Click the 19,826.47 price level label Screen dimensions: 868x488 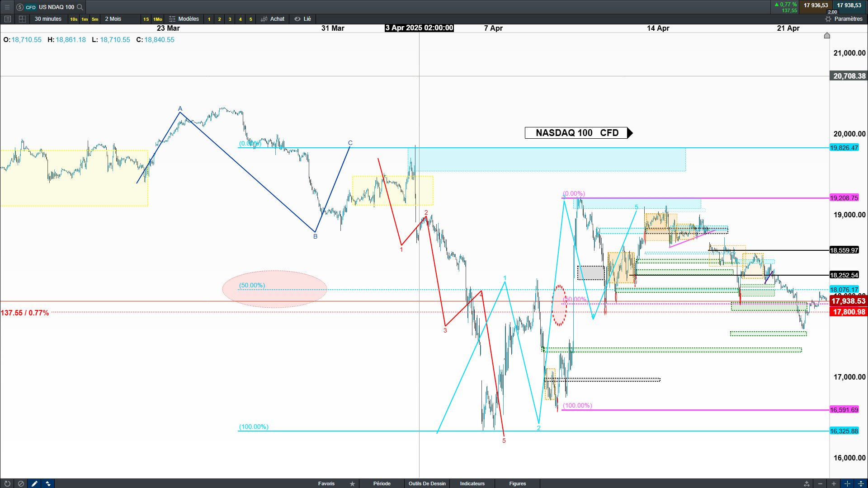(844, 148)
